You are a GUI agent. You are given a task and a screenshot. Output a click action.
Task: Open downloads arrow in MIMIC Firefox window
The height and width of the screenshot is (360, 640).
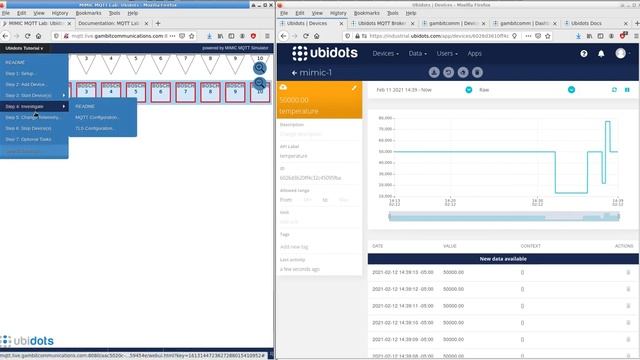click(x=209, y=36)
